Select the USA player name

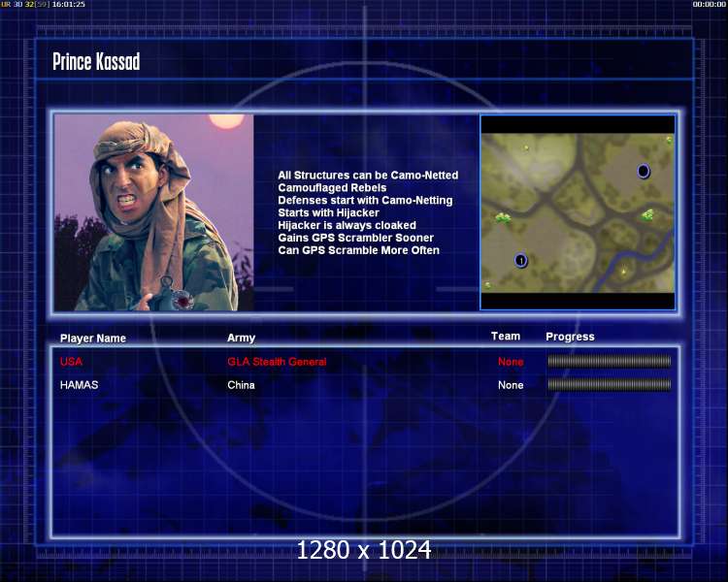point(71,362)
